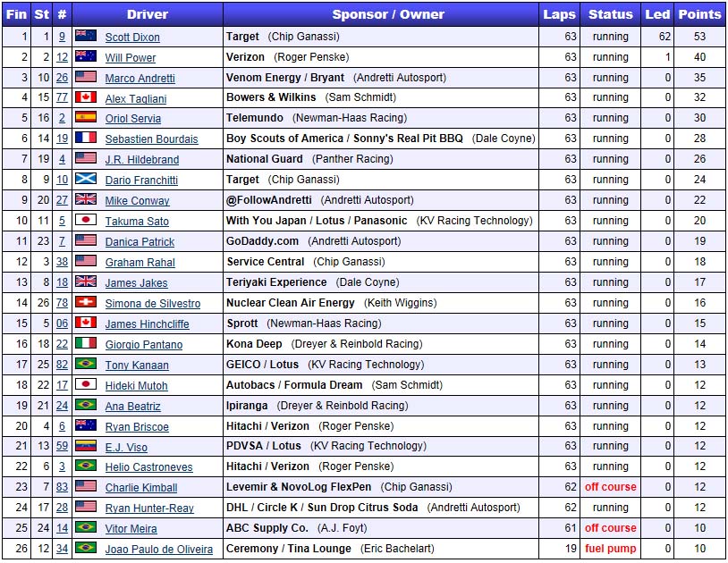Open the Joao Paulo de Oliveira link
The height and width of the screenshot is (563, 728).
158,550
